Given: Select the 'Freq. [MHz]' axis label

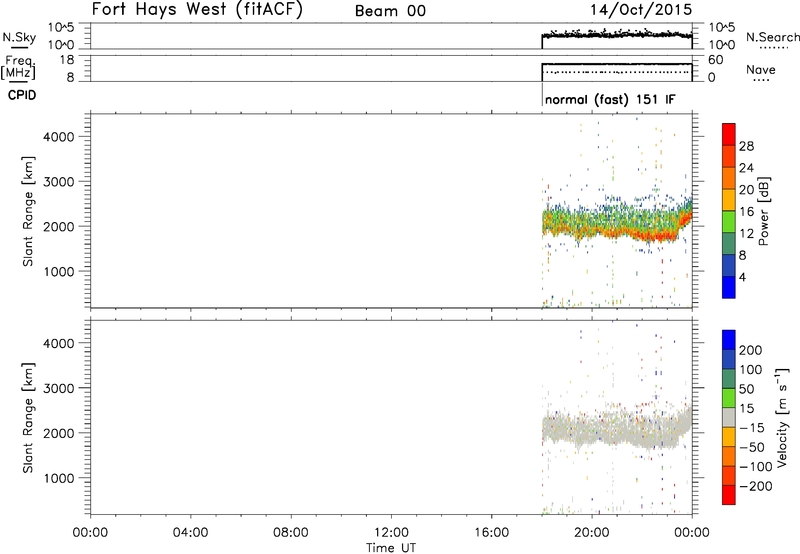Looking at the screenshot, I should pos(18,67).
